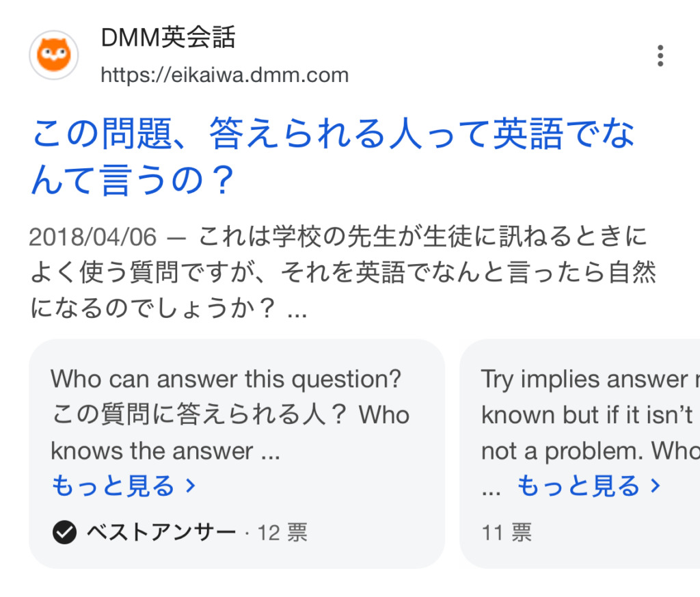
Task: Click the ベストアンサー label
Action: pyautogui.click(x=161, y=532)
